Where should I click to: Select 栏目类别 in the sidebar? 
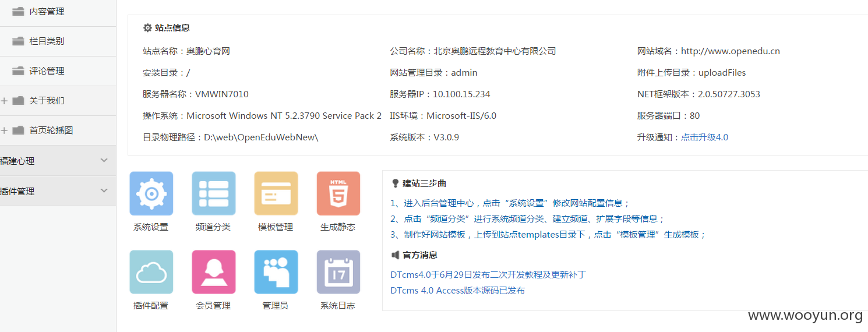(x=58, y=41)
